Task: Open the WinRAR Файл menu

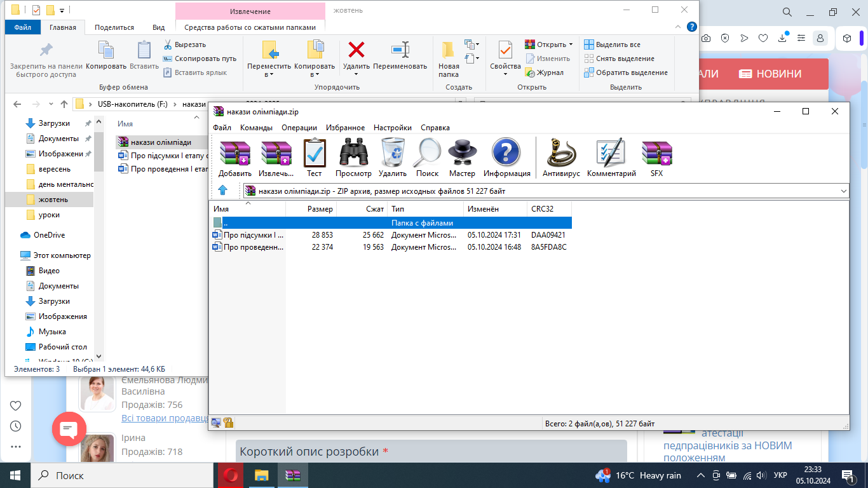Action: (222, 128)
